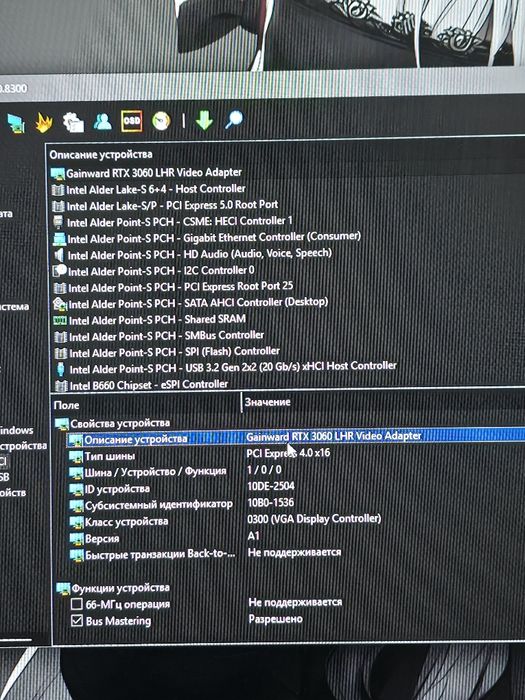Click the icon beside Свойства устройства header

(62, 424)
